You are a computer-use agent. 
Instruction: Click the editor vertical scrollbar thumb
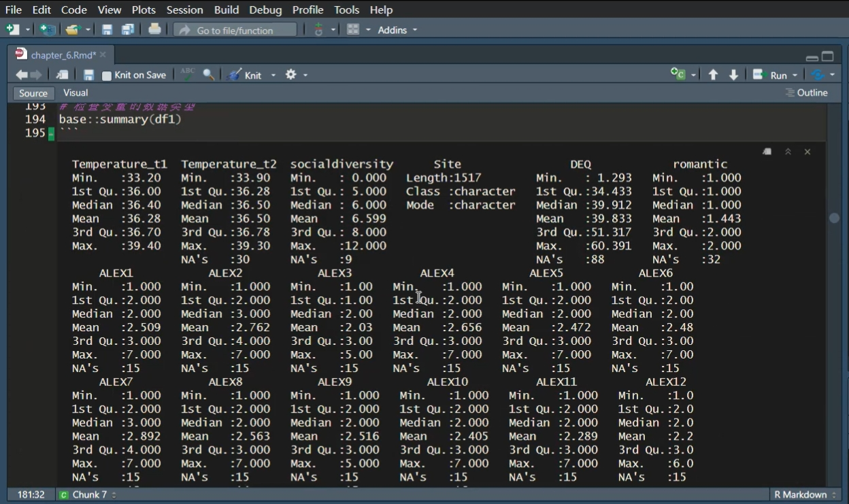(834, 218)
